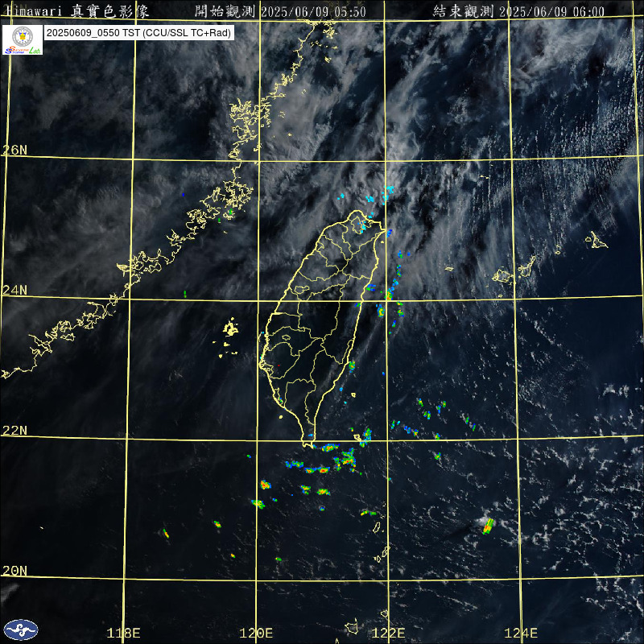Click the Himawari true-color image title
This screenshot has height=644, width=644.
[77, 11]
